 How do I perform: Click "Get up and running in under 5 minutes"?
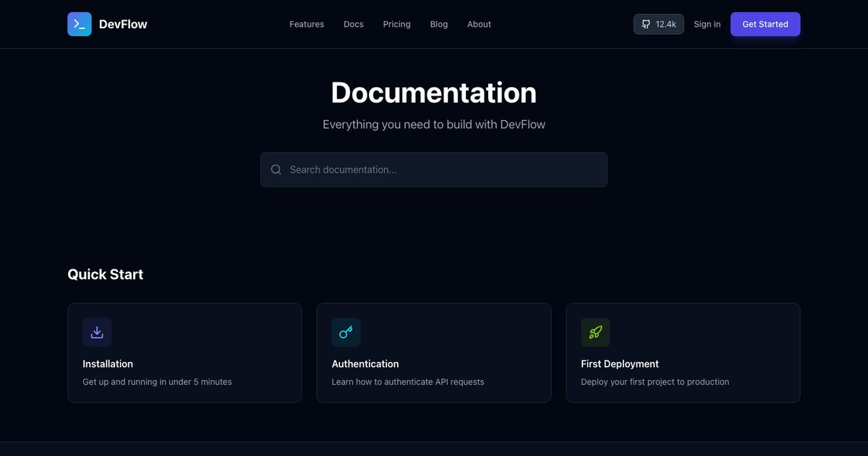157,381
